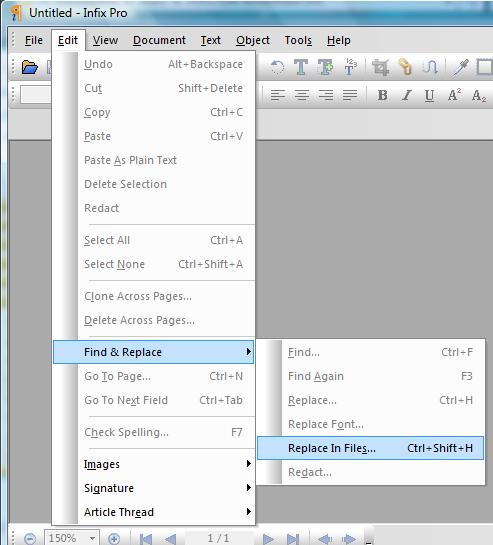The width and height of the screenshot is (493, 545).
Task: Expand the Article Thread submenu
Action: 153,512
